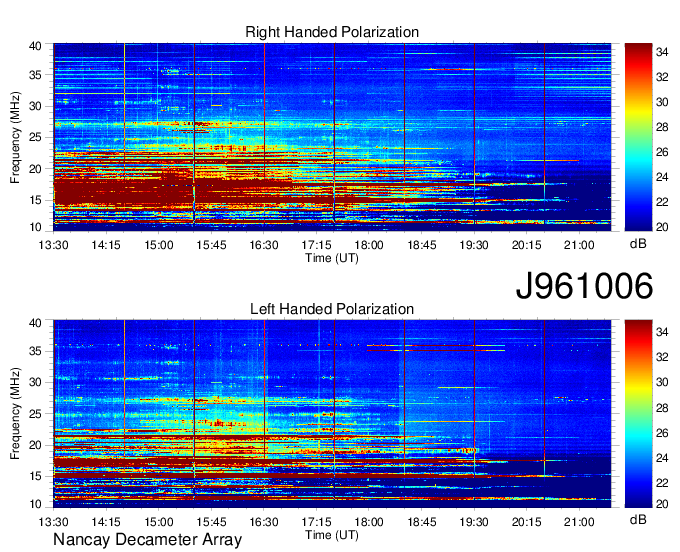This screenshot has height=552, width=680.
Task: Click Time (UT) label under left-handed plot
Action: coord(332,535)
